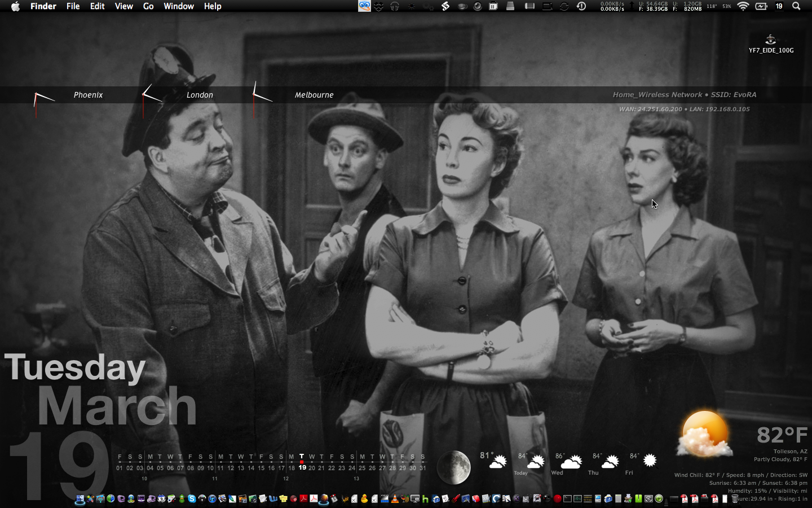Image resolution: width=812 pixels, height=508 pixels.
Task: Open Time Machine menu bar icon
Action: (x=581, y=6)
